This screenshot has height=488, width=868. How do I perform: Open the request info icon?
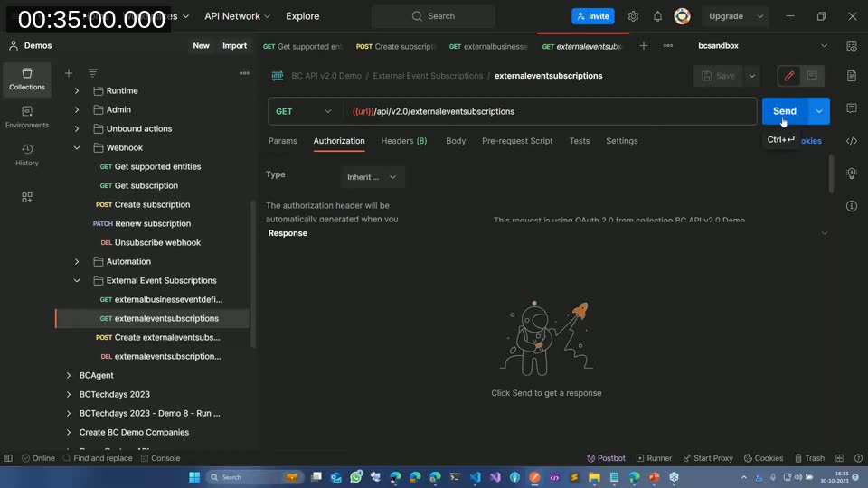852,206
